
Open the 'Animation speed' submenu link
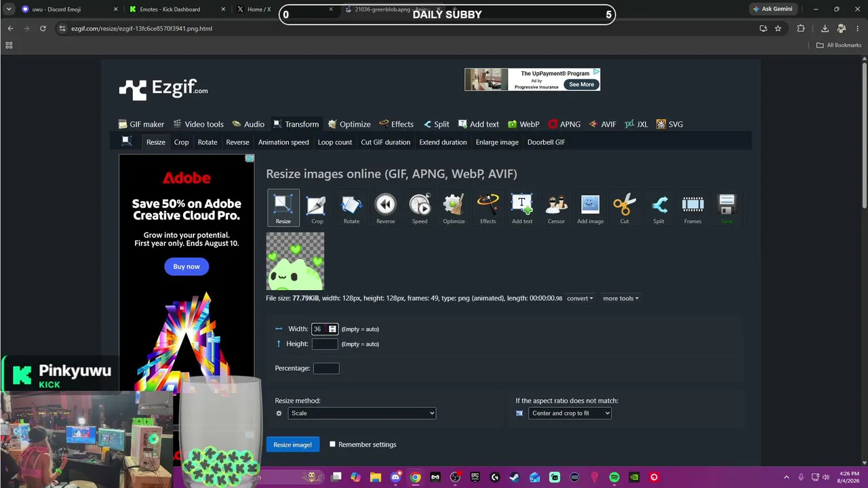(x=283, y=142)
